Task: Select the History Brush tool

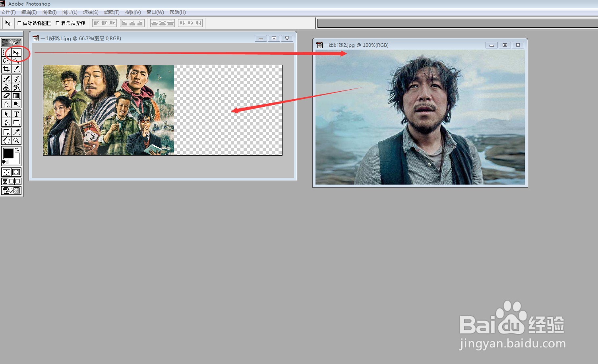Action: click(x=16, y=87)
